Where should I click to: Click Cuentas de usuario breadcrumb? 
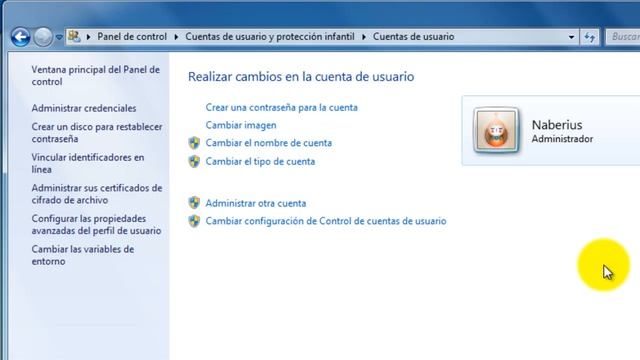[413, 37]
